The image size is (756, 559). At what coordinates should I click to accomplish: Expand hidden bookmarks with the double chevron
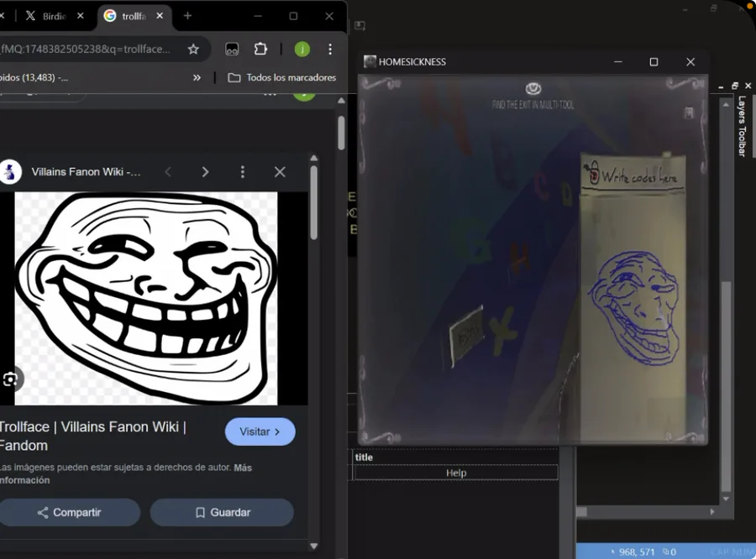point(197,77)
